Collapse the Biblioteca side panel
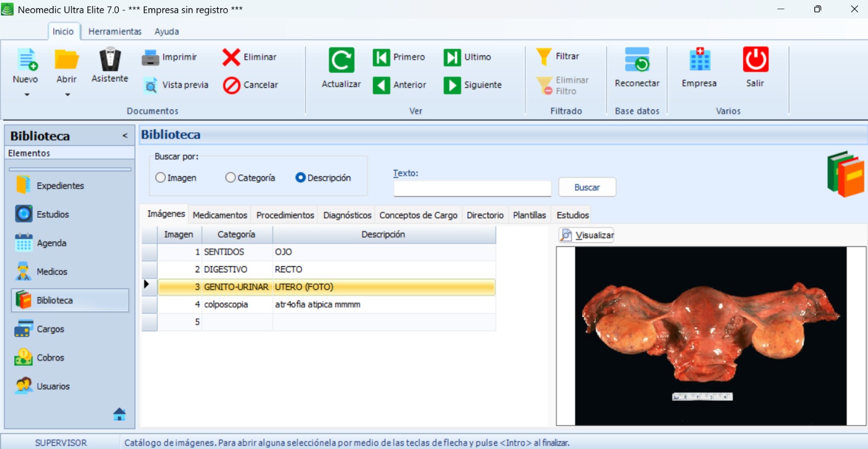 coord(125,136)
